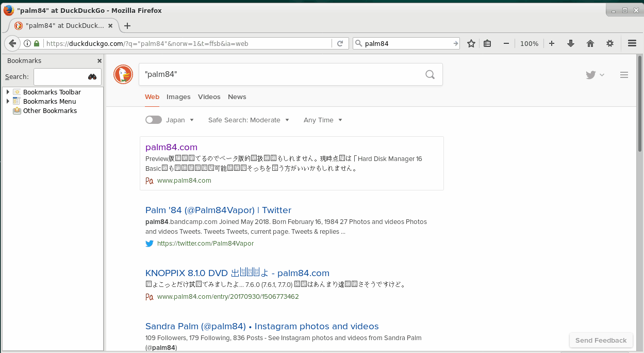Click the www.palm84.com green URL link
Viewport: 644px width, 353px height.
[x=184, y=181]
